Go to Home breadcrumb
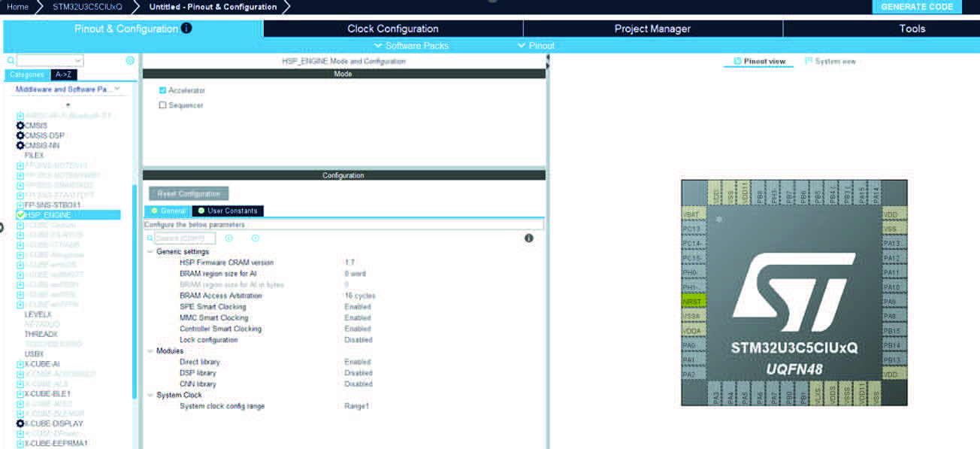The image size is (980, 449). click(x=17, y=7)
